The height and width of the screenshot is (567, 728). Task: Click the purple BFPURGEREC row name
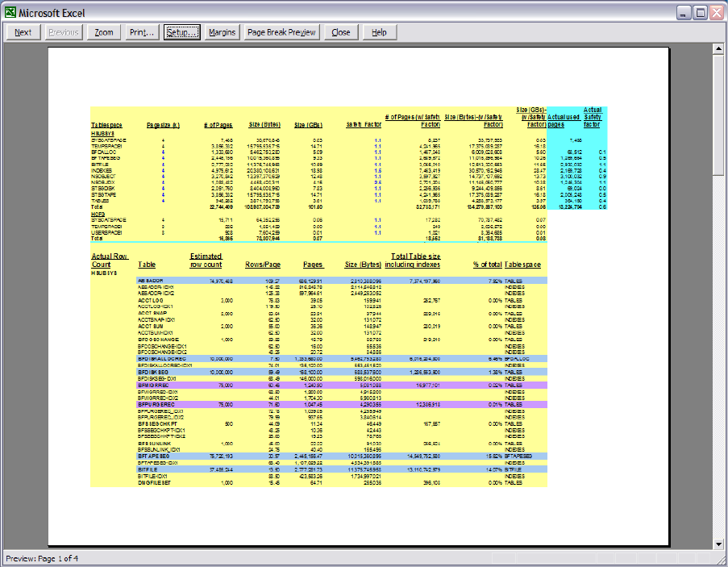pos(156,405)
